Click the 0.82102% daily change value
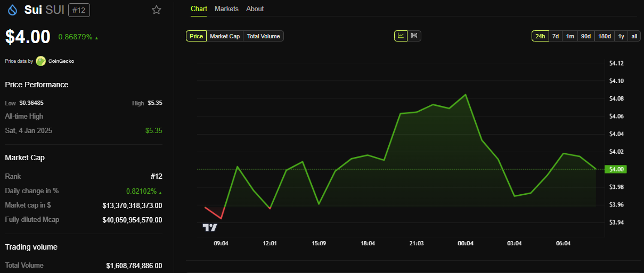The image size is (644, 273). [x=141, y=191]
